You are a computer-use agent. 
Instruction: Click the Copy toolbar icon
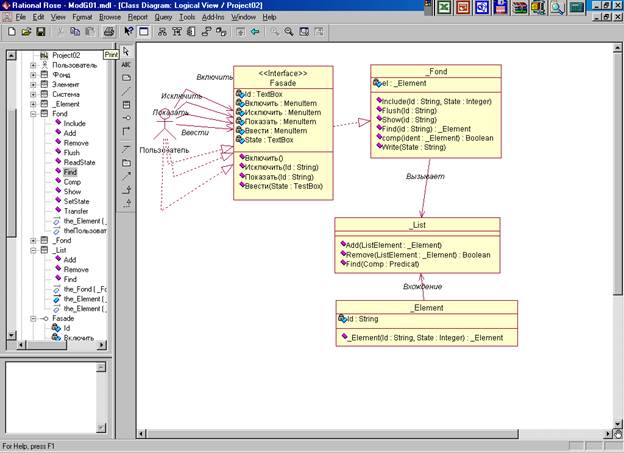click(75, 32)
